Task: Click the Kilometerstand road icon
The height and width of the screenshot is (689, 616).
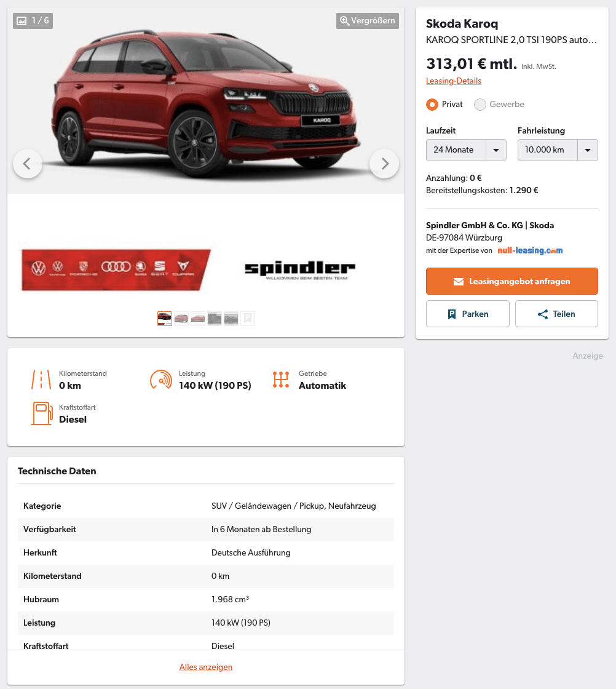Action: click(41, 380)
